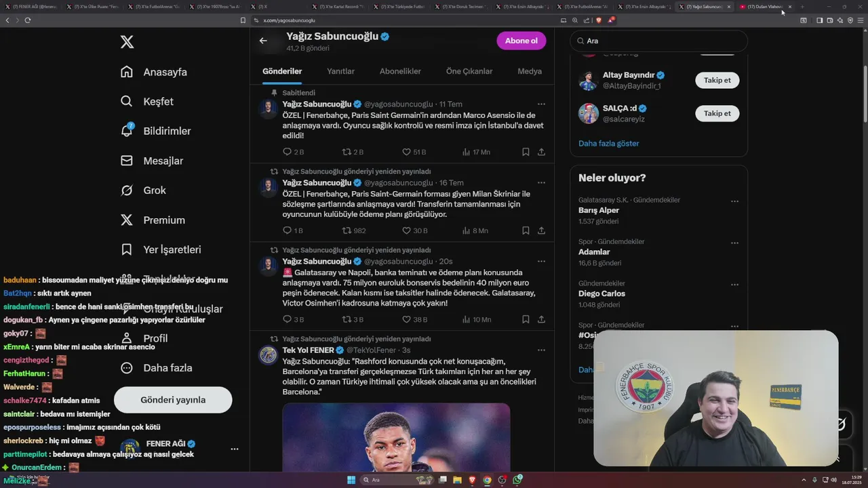Like the Milan Škriniar post

click(414, 230)
